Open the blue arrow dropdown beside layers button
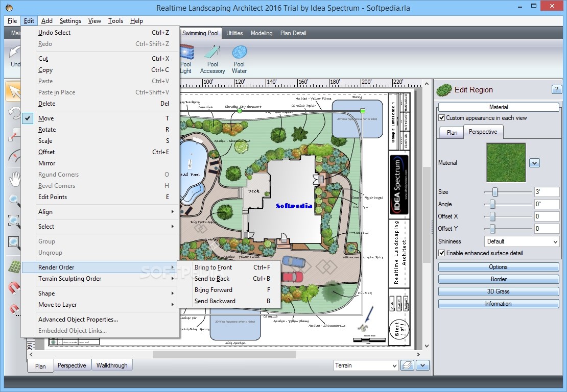567x392 pixels. click(x=422, y=365)
